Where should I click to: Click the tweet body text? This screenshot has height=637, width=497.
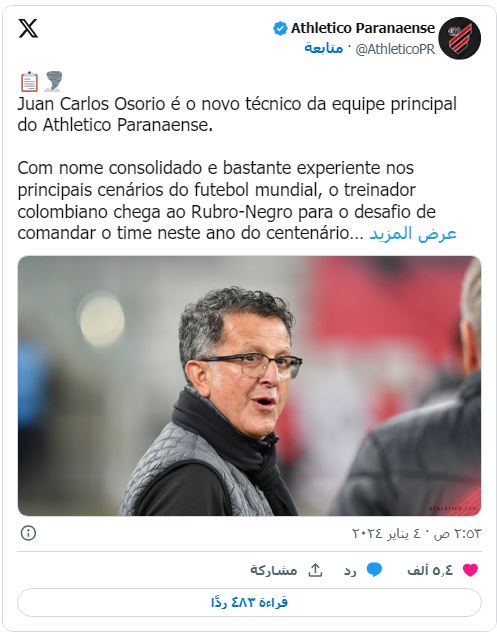pyautogui.click(x=237, y=169)
